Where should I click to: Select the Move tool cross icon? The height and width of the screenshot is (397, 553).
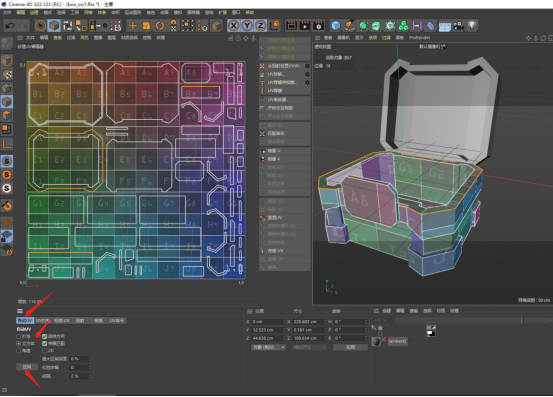click(x=133, y=26)
